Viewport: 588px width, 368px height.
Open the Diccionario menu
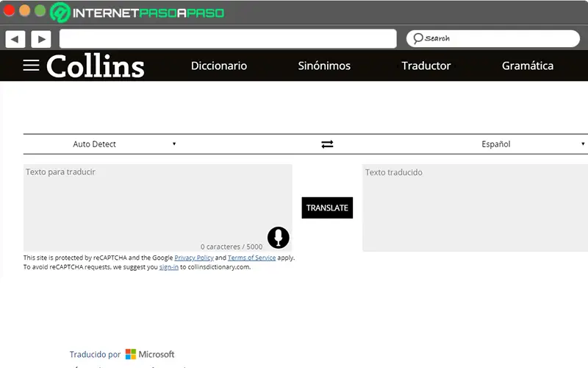tap(219, 66)
